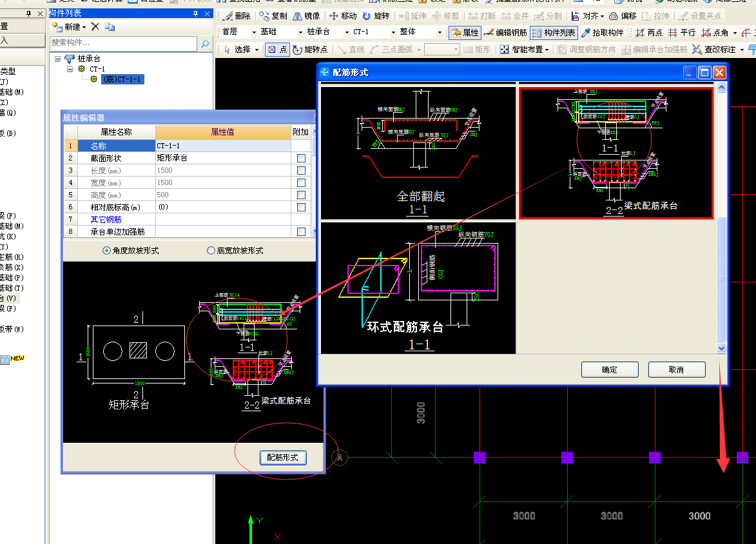Select the 移动 (move) tool
Screen dimensions: 756x544
(x=343, y=16)
